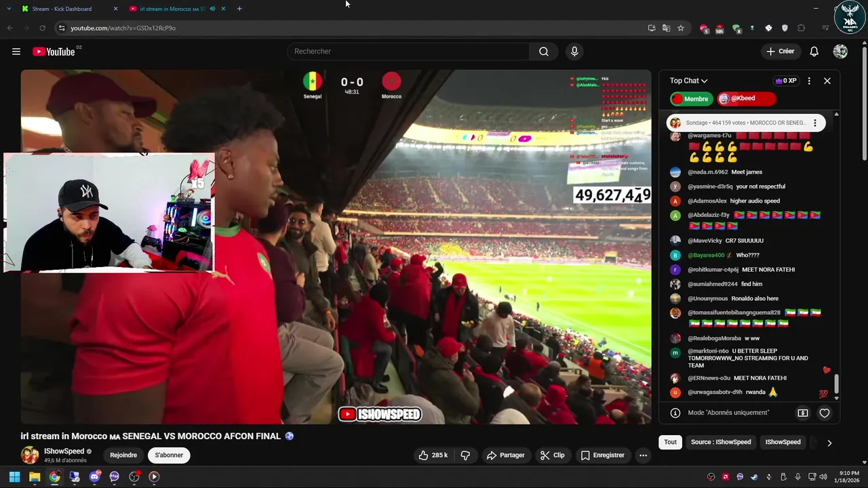
Task: Click the Membre chip in chat
Action: pos(692,99)
